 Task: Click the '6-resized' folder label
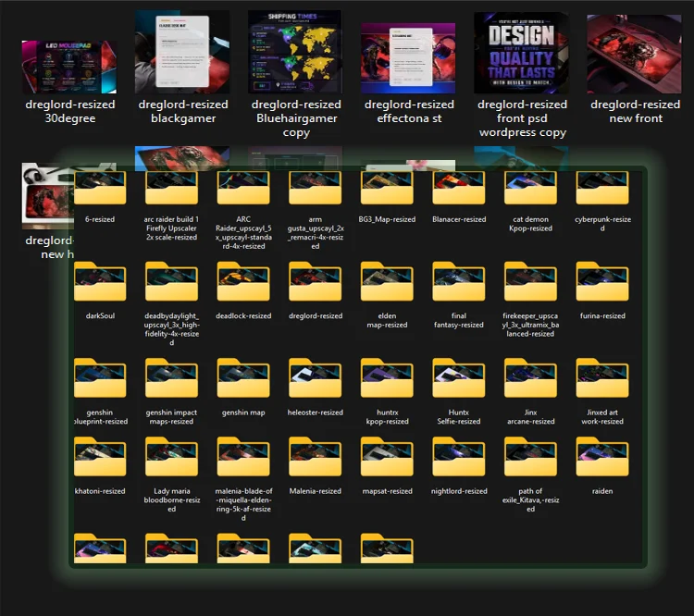(x=100, y=219)
